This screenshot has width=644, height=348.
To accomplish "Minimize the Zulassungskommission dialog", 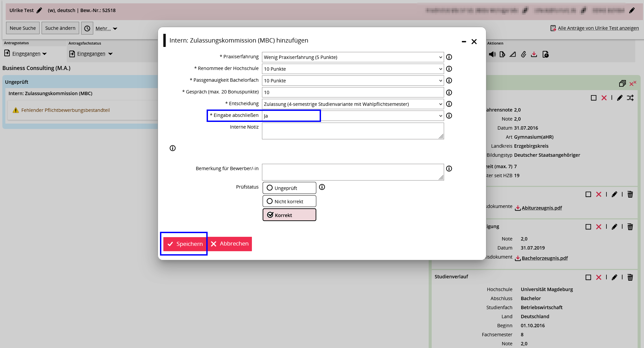I will (x=464, y=42).
